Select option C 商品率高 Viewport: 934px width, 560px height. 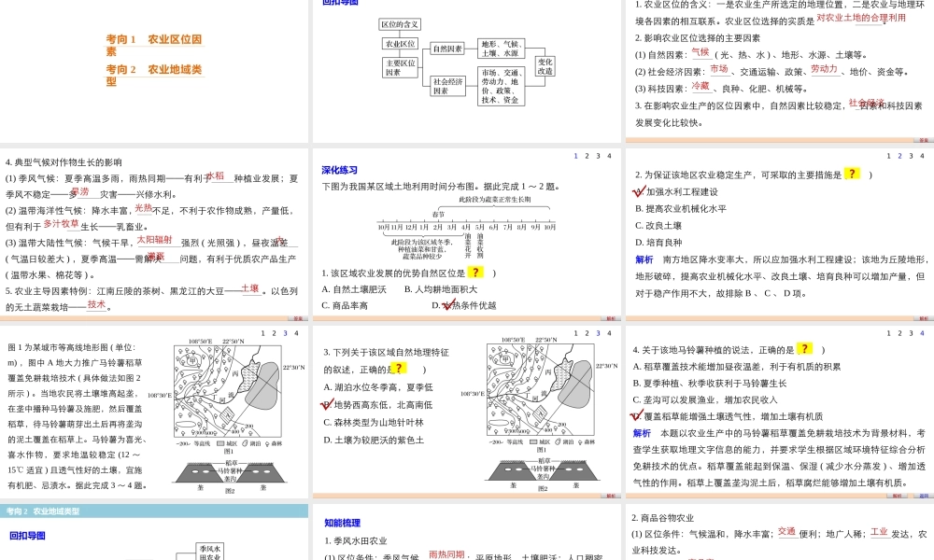pos(345,305)
